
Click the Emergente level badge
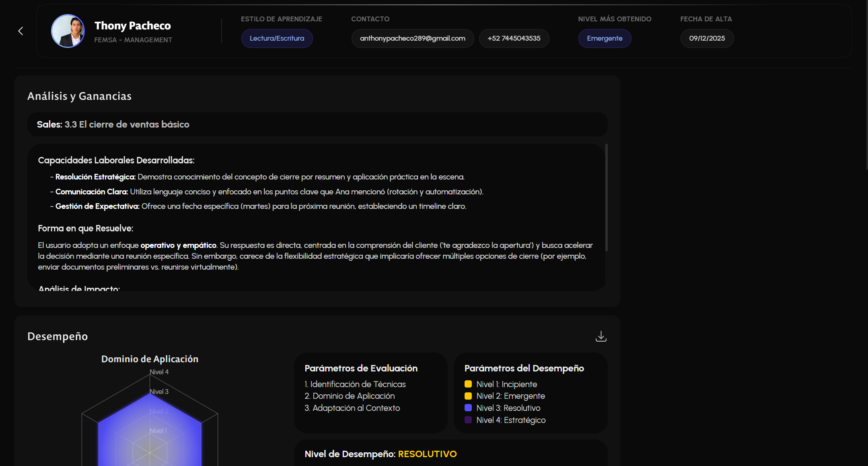pos(605,38)
